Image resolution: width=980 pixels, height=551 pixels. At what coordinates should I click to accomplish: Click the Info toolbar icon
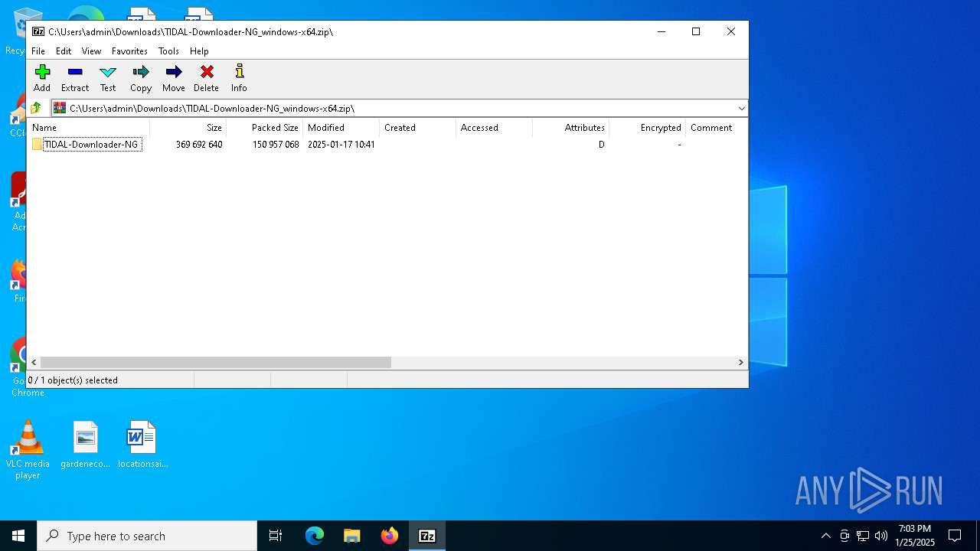click(240, 73)
